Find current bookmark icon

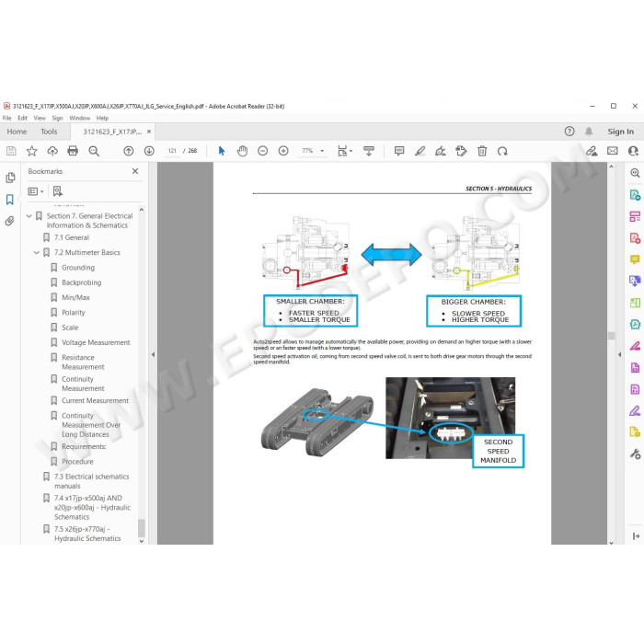pyautogui.click(x=57, y=191)
